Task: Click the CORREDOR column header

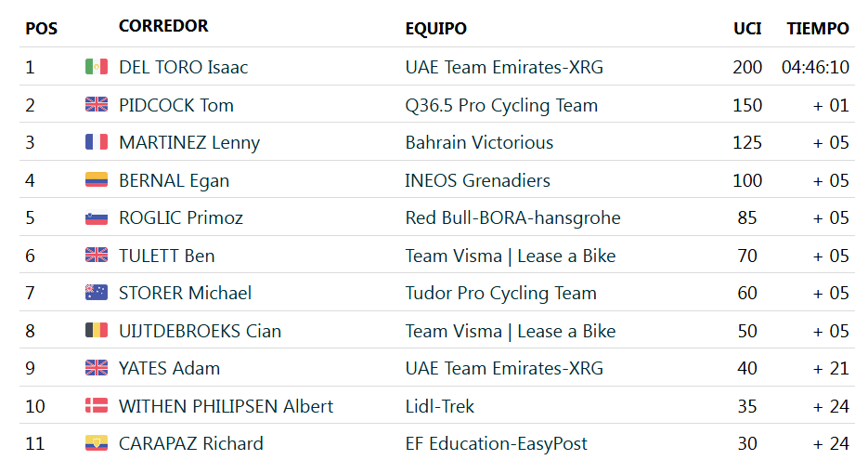Action: coord(163,27)
